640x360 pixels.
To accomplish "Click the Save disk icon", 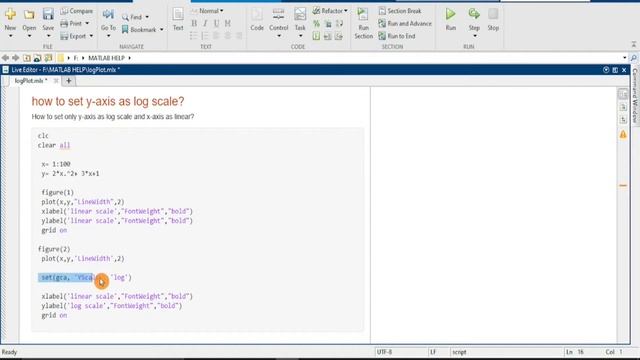I will point(48,14).
